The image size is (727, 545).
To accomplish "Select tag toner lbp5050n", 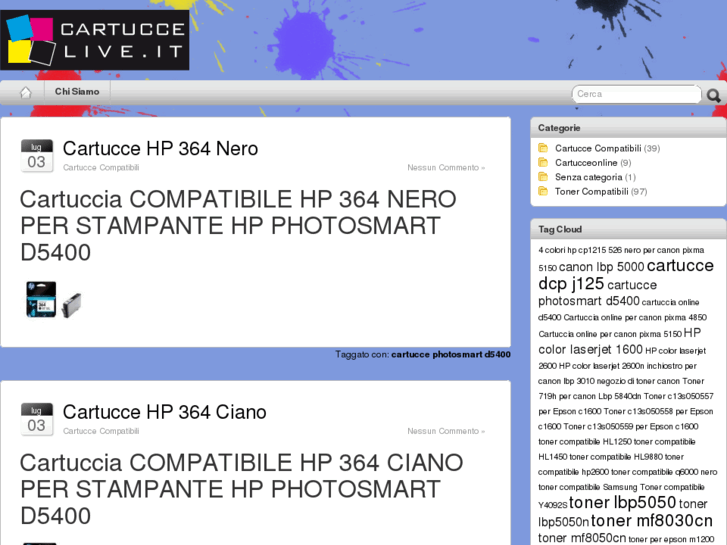I will click(x=623, y=513).
